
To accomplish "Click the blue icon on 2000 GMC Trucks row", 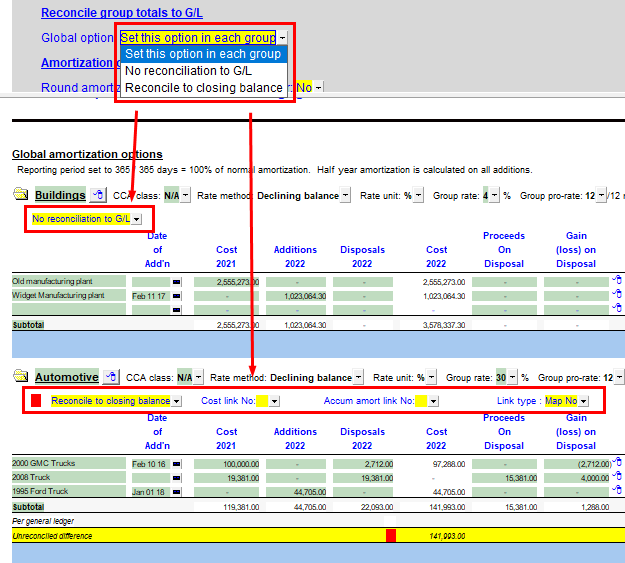I will coord(617,463).
